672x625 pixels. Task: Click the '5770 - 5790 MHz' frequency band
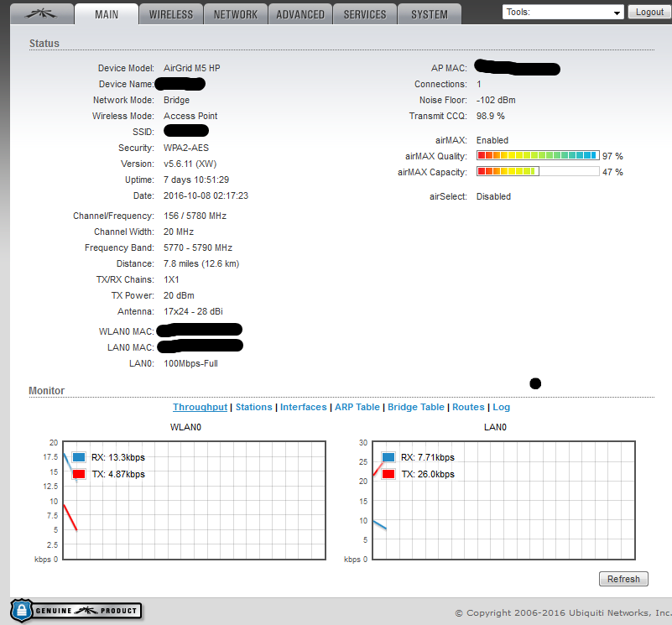click(x=197, y=247)
